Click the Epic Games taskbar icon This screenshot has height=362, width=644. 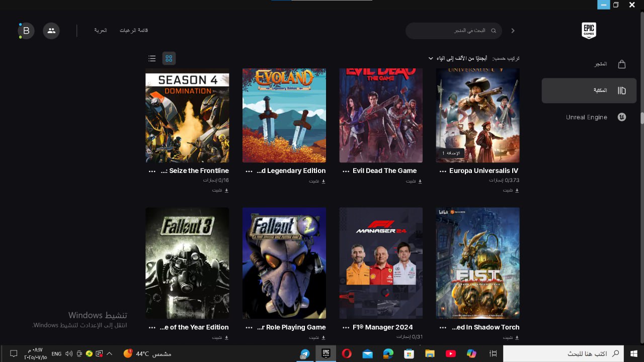point(326,353)
